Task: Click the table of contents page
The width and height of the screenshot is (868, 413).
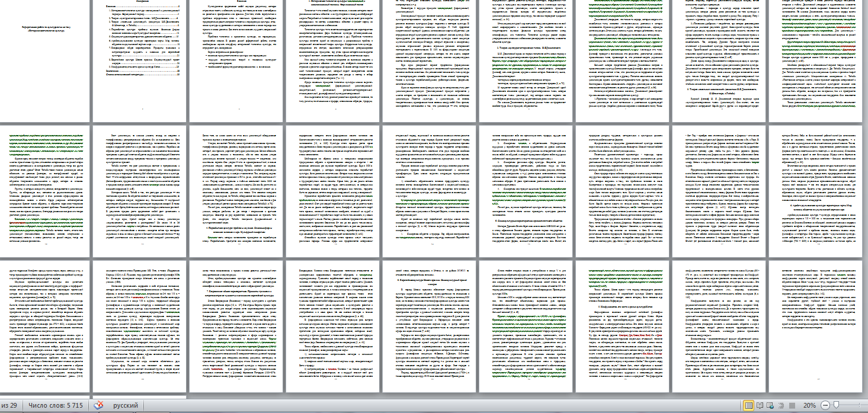Action: coord(139,61)
